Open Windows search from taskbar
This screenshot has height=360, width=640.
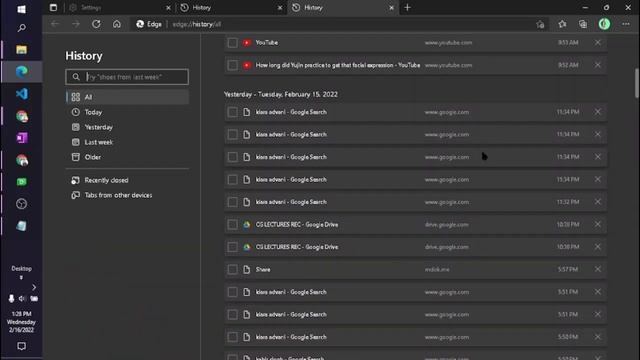(21, 28)
